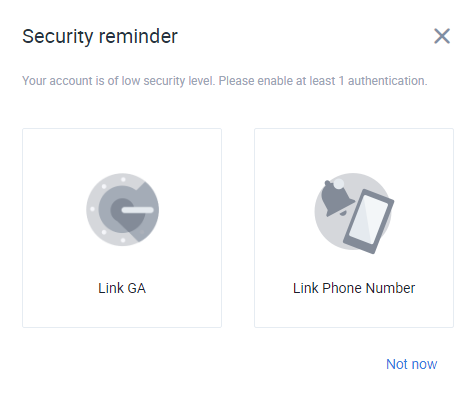This screenshot has height=397, width=476.
Task: Click the smartphone graphic in right card
Action: [x=369, y=221]
